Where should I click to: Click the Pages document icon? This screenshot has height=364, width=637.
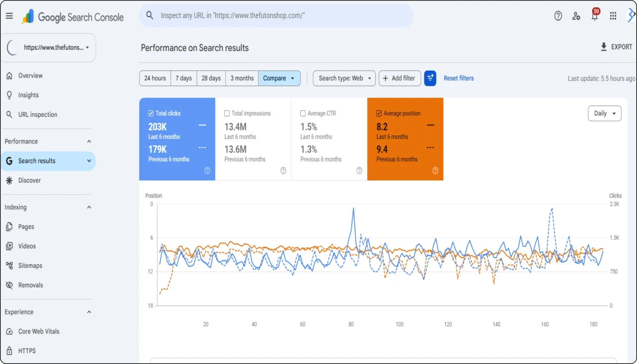(9, 227)
